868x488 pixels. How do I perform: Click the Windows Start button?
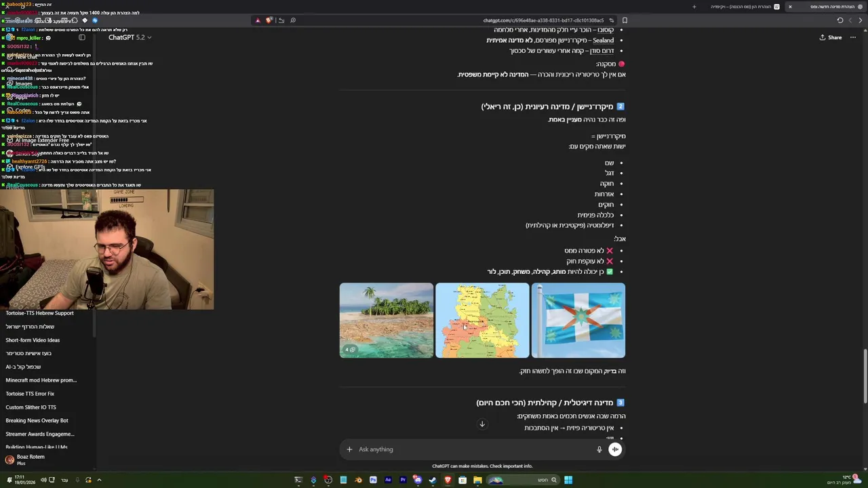568,480
